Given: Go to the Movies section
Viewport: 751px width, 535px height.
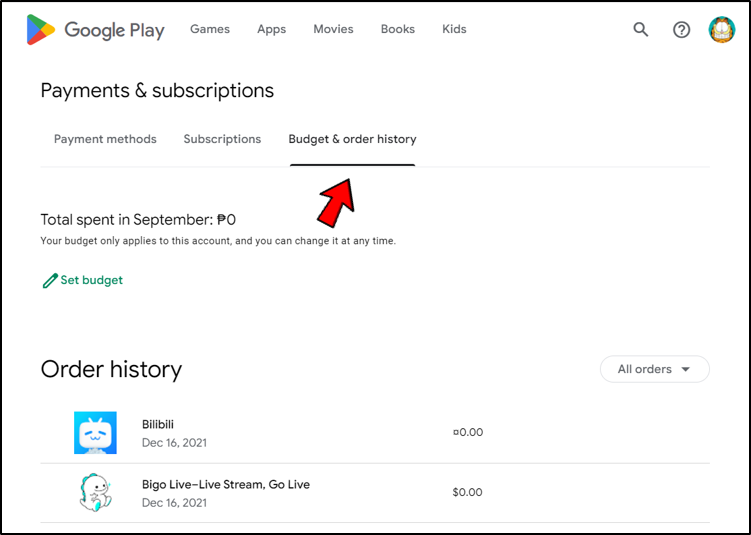Looking at the screenshot, I should point(333,29).
